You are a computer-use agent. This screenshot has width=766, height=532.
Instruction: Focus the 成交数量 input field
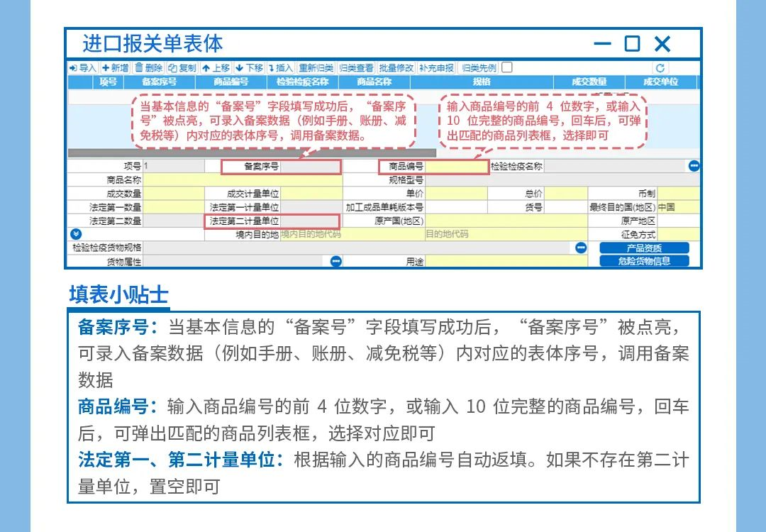pos(174,194)
